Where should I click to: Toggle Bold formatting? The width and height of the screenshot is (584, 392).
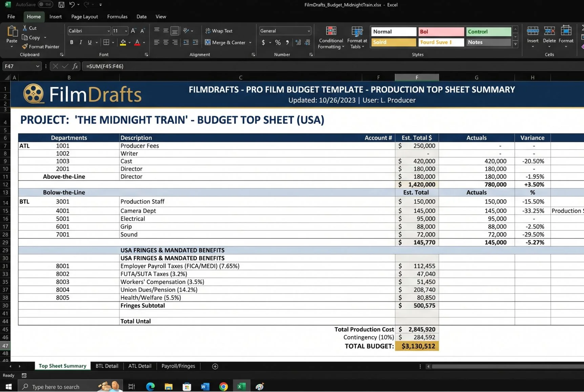pos(71,42)
